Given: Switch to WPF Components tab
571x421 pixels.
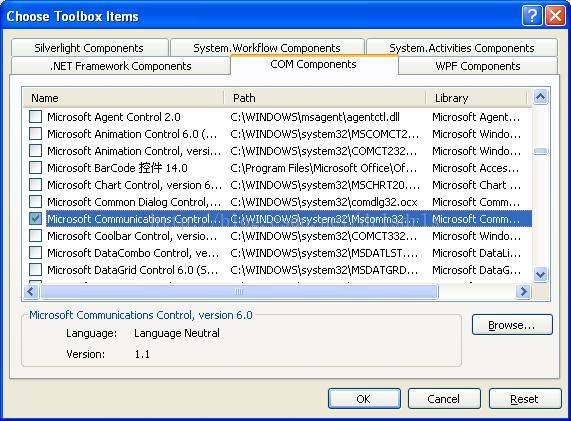Looking at the screenshot, I should (478, 66).
